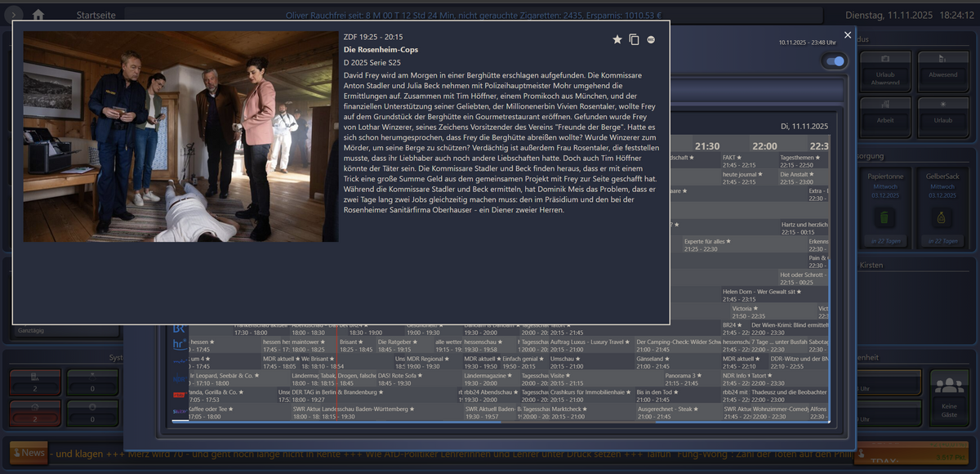This screenshot has height=474, width=980.
Task: Select Ausgerechnet - Steak 21:00 - 21:45
Action: coord(678,412)
